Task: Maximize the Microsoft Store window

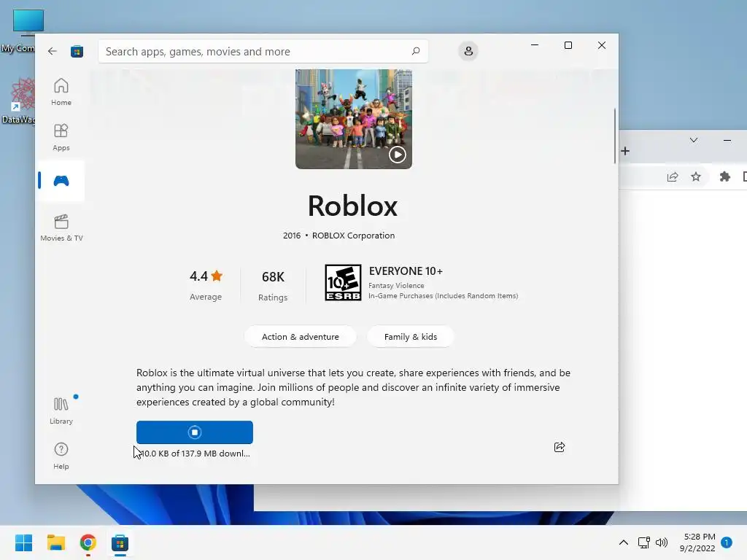Action: (568, 45)
